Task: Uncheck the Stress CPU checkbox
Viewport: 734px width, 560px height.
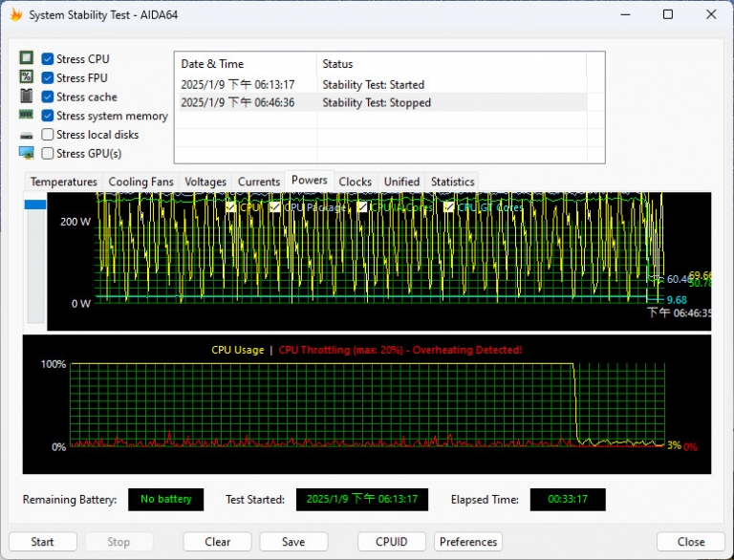Action: 47,59
